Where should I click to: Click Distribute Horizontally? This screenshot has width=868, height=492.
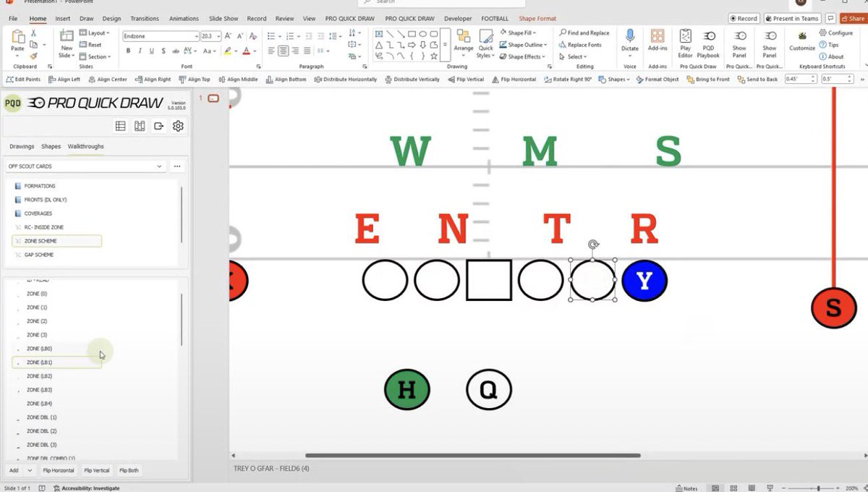tap(345, 80)
